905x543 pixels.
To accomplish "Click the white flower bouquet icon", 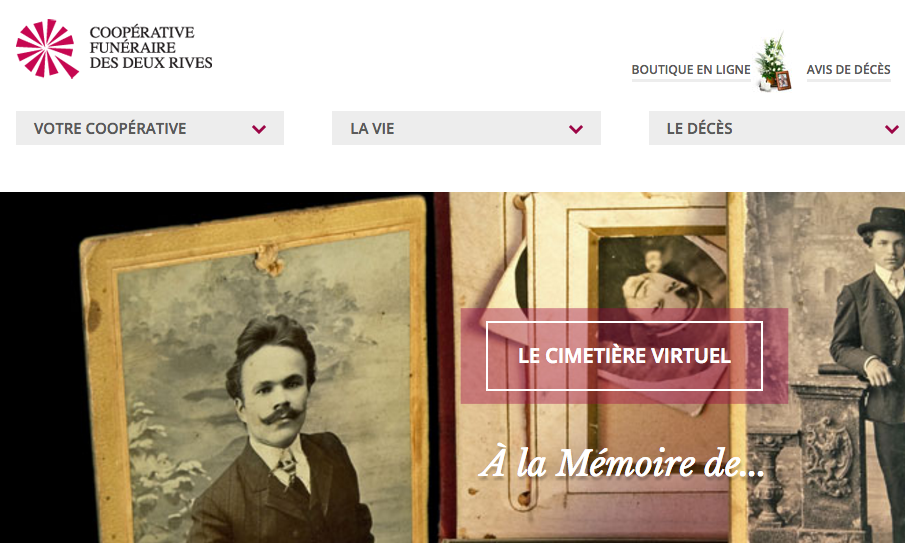I will pos(771,61).
